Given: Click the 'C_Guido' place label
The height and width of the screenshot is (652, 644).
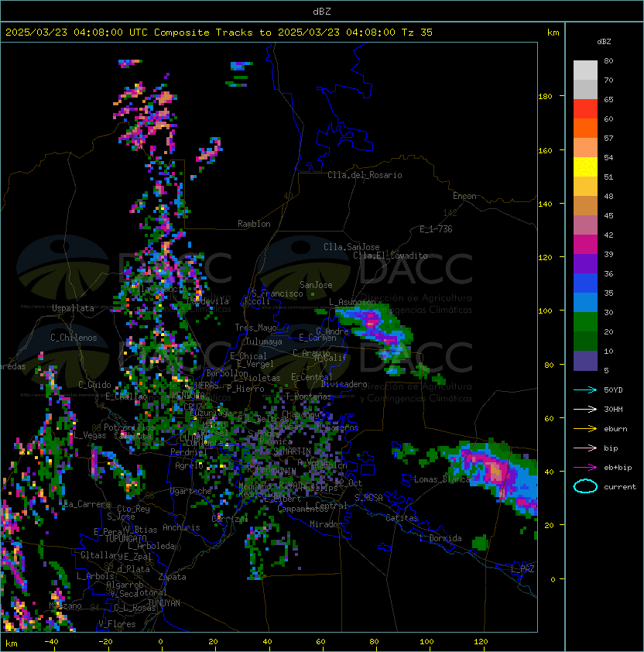Looking at the screenshot, I should click(94, 385).
